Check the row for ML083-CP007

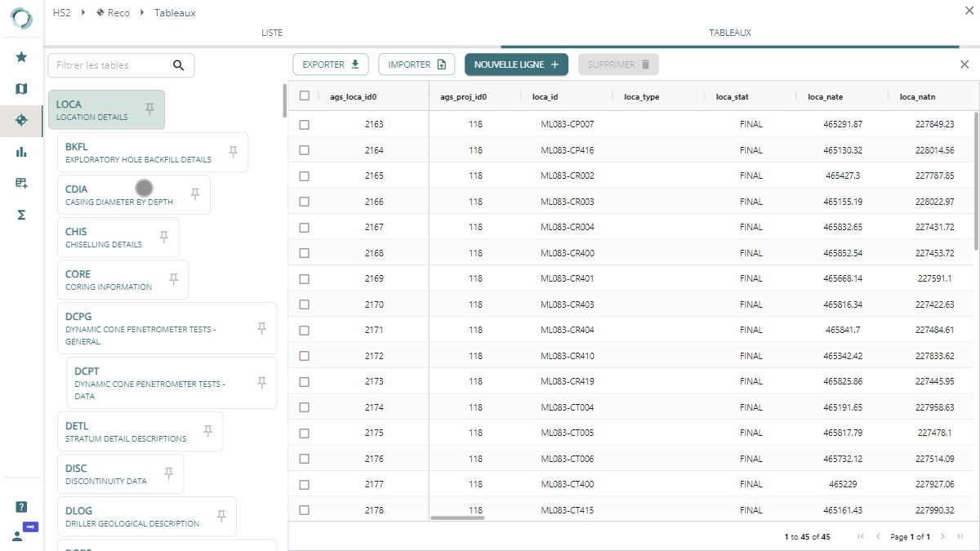coord(305,125)
